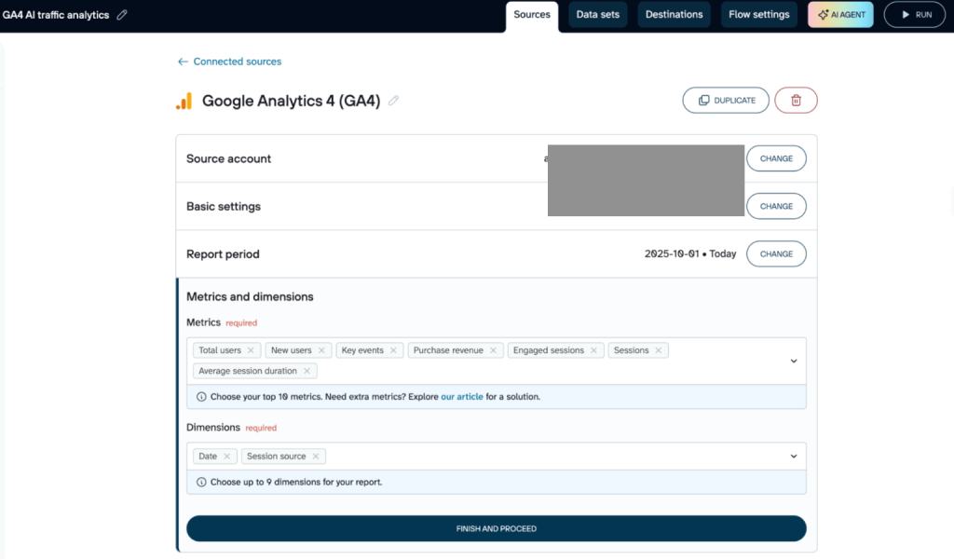
Task: Open the Flow settings tab
Action: pos(758,14)
